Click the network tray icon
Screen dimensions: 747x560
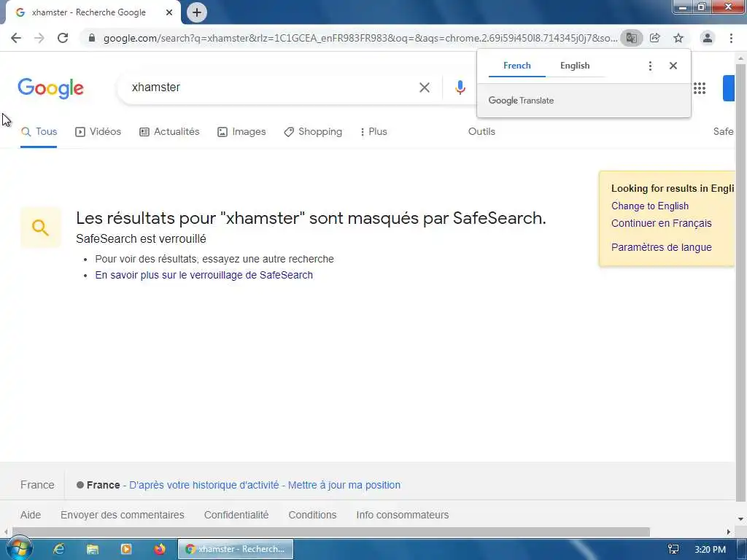pyautogui.click(x=673, y=550)
